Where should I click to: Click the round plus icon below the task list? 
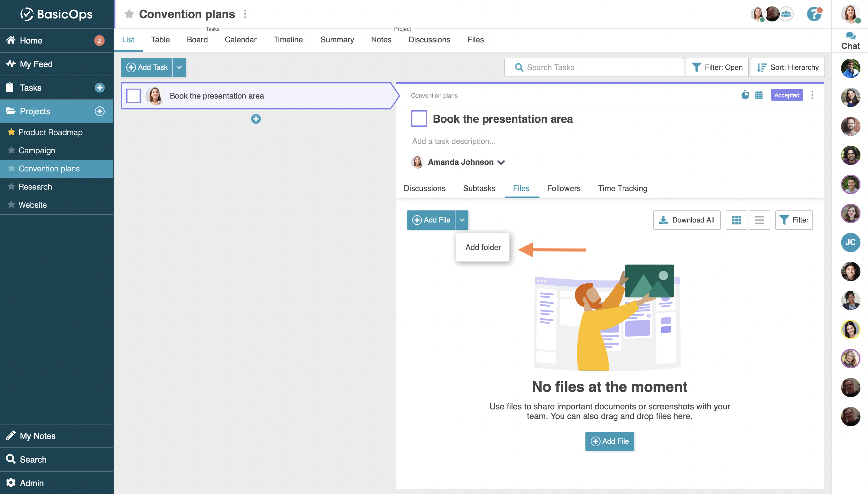pos(256,119)
